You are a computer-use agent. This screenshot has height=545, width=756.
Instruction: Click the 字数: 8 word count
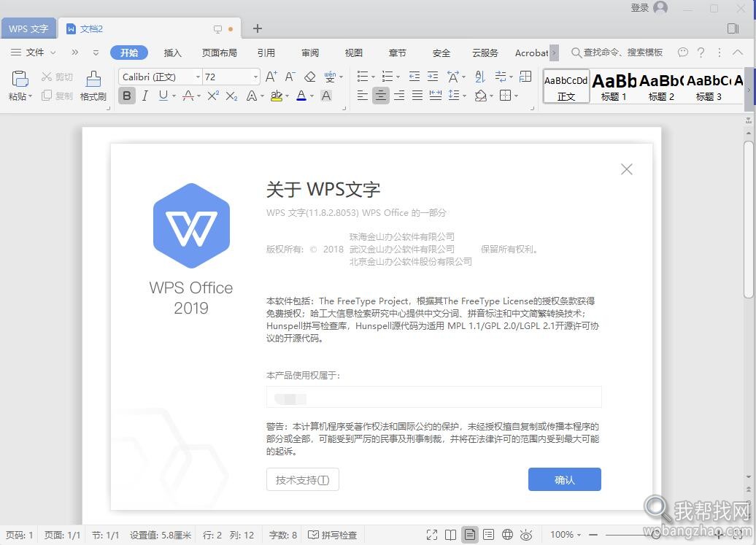[x=283, y=535]
